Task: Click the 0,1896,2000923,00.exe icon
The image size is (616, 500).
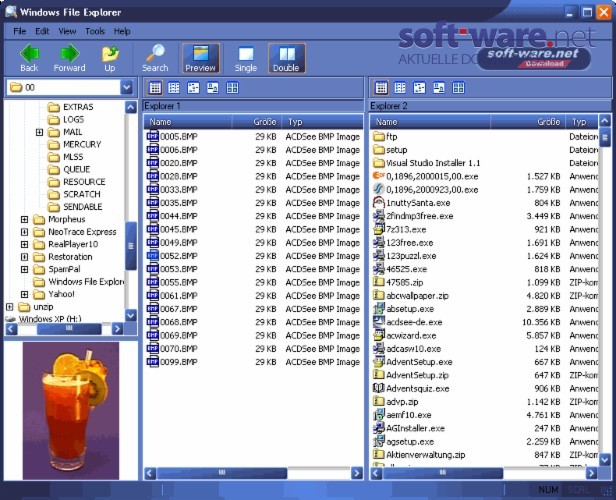Action: (379, 189)
